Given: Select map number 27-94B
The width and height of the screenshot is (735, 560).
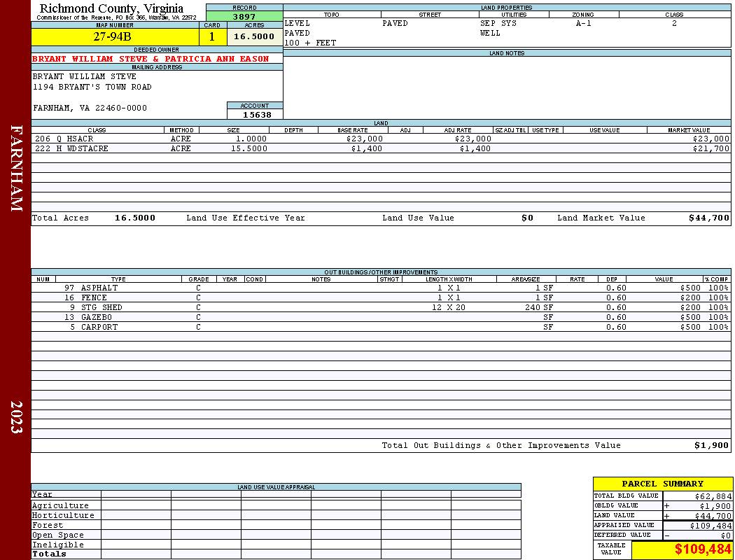Looking at the screenshot, I should [x=112, y=36].
